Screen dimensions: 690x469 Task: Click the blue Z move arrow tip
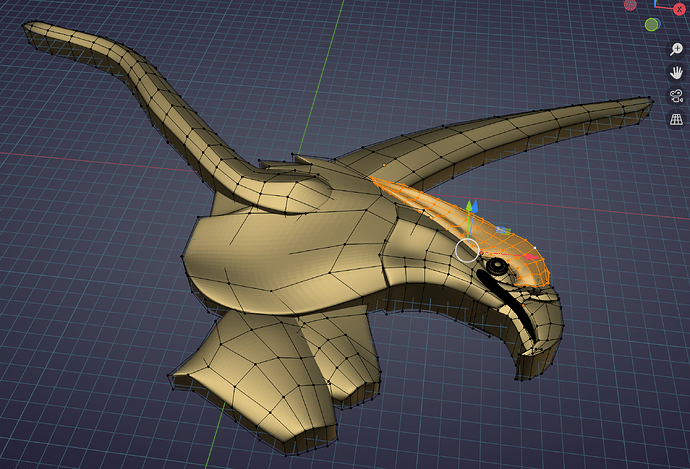coord(475,205)
